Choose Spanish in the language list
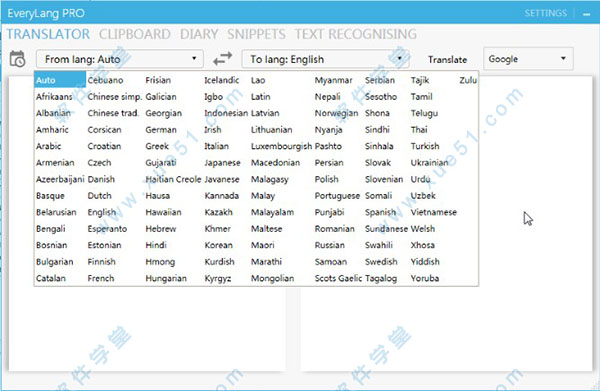Screen dimensions: 600x391 coord(380,212)
